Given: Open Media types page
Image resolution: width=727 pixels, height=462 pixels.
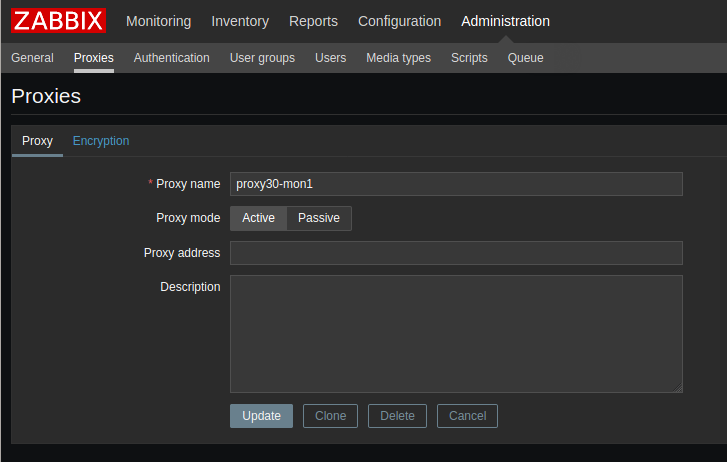Looking at the screenshot, I should 398,58.
